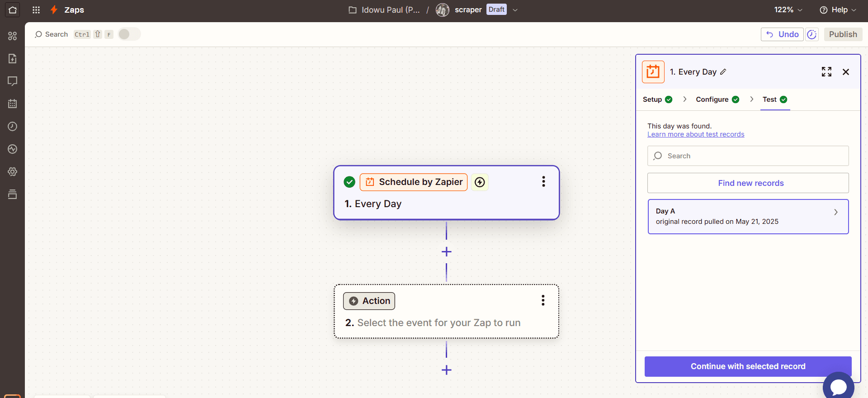Viewport: 868px width, 398px height.
Task: Open the sidebar zap runs clock icon
Action: 12,126
